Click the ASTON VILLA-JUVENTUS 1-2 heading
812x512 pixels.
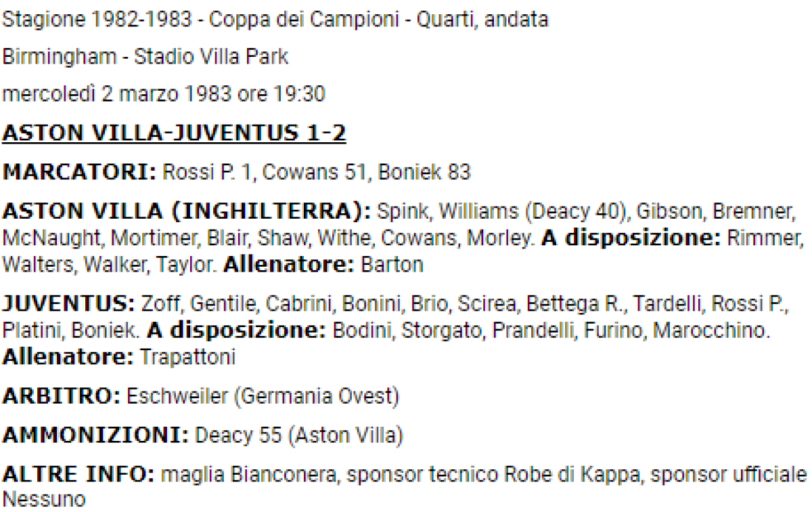tap(174, 133)
